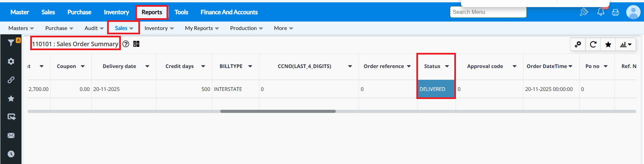Click the clock history icon in sidebar
Image resolution: width=644 pixels, height=164 pixels.
coord(11,154)
